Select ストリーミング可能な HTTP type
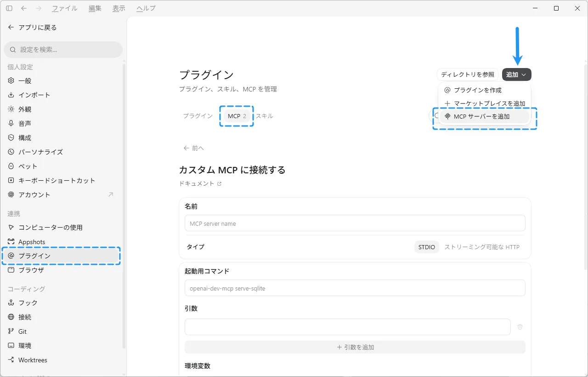Viewport: 588px width, 377px height. pos(482,247)
